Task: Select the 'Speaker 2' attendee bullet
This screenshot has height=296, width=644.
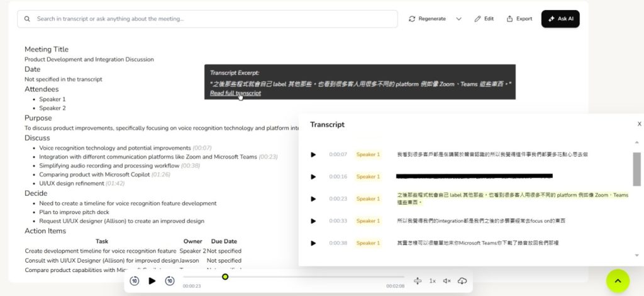Action: click(x=53, y=108)
